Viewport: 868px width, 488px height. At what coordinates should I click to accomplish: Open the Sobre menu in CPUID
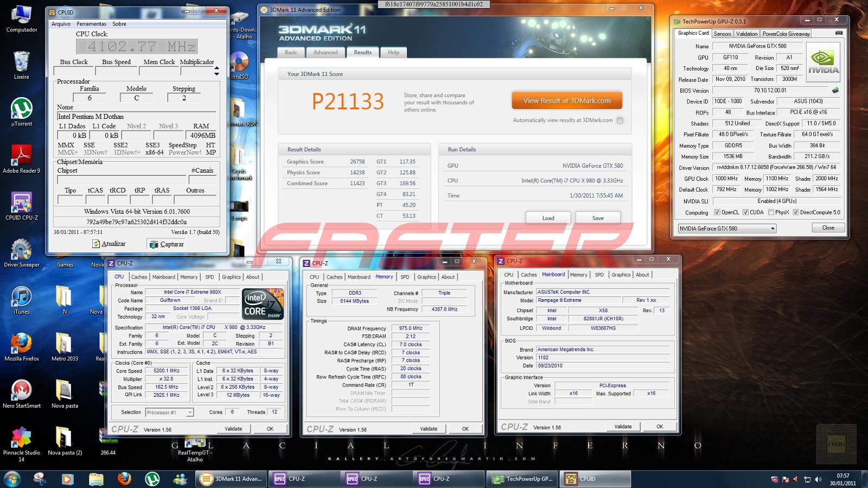(119, 24)
